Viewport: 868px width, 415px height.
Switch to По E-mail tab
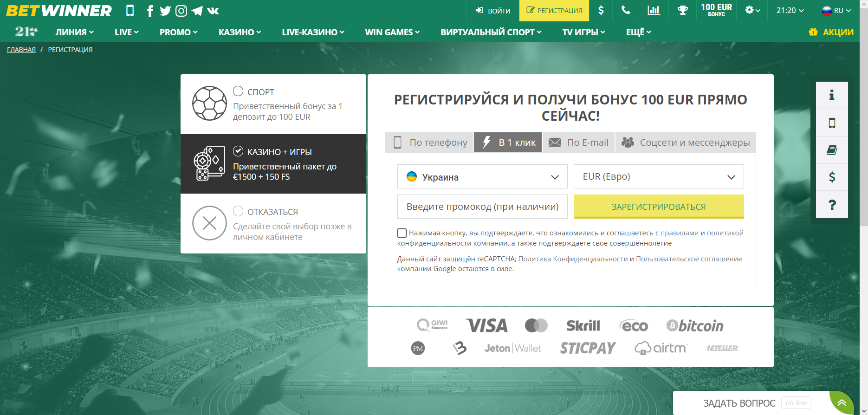pyautogui.click(x=578, y=143)
